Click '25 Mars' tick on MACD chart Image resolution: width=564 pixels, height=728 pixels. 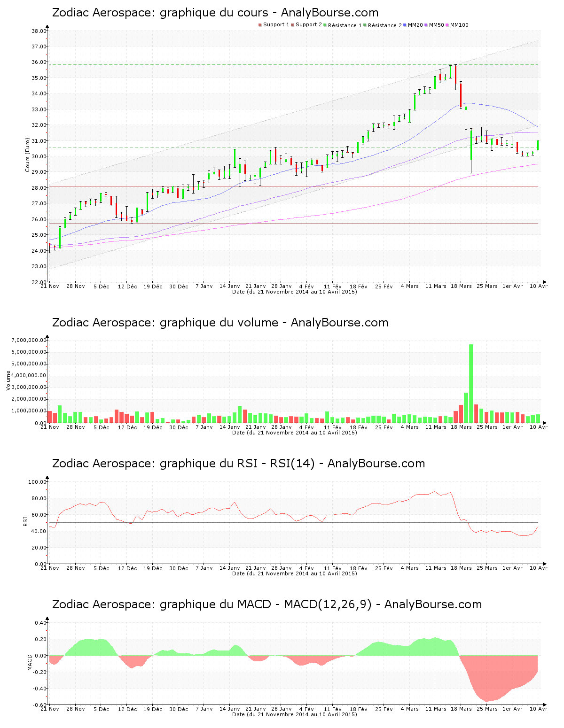coord(487,709)
